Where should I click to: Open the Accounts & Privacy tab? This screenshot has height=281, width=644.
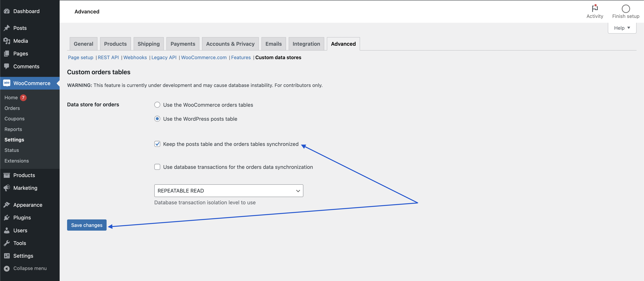230,44
